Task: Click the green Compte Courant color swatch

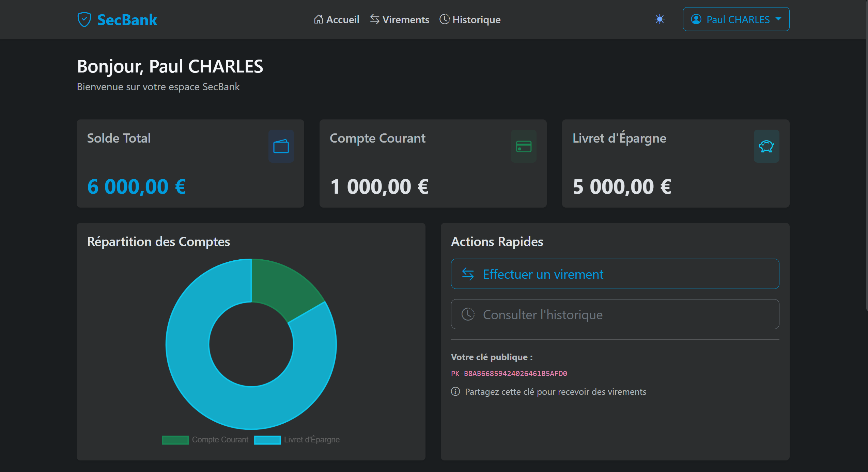Action: click(175, 439)
